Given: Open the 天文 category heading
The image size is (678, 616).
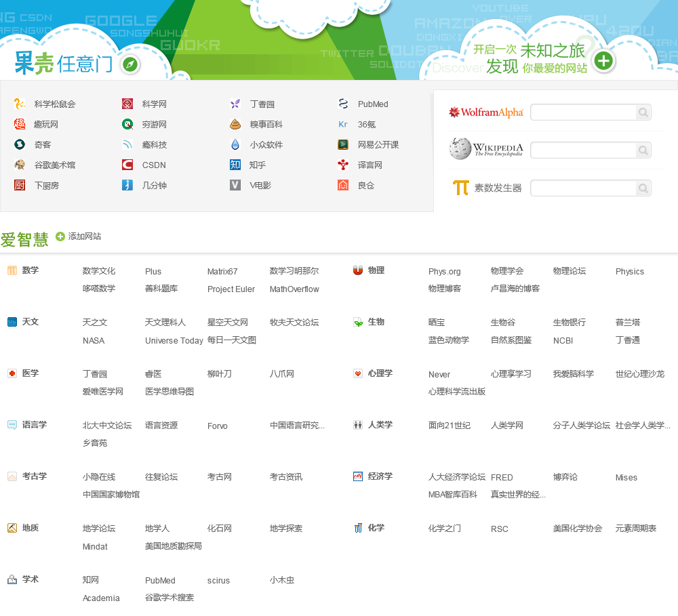Looking at the screenshot, I should click(31, 322).
